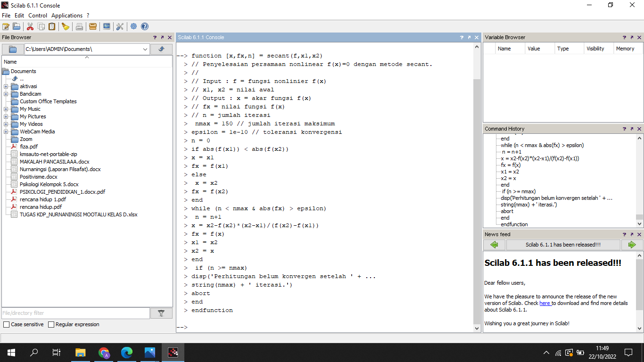Screen dimensions: 644x362
Task: Open Scilab preferences tools icon
Action: (x=120, y=26)
